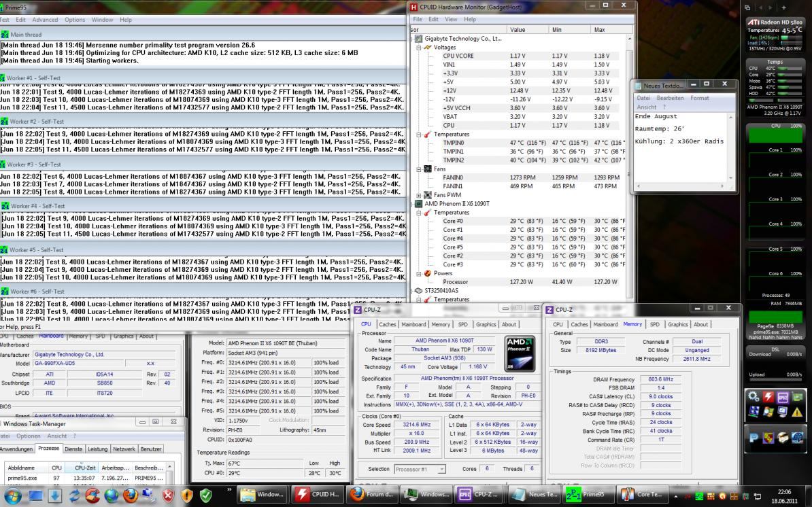Collapse the Voltages node in HWMonitor
Viewport: 812px width, 507px height.
click(418, 47)
